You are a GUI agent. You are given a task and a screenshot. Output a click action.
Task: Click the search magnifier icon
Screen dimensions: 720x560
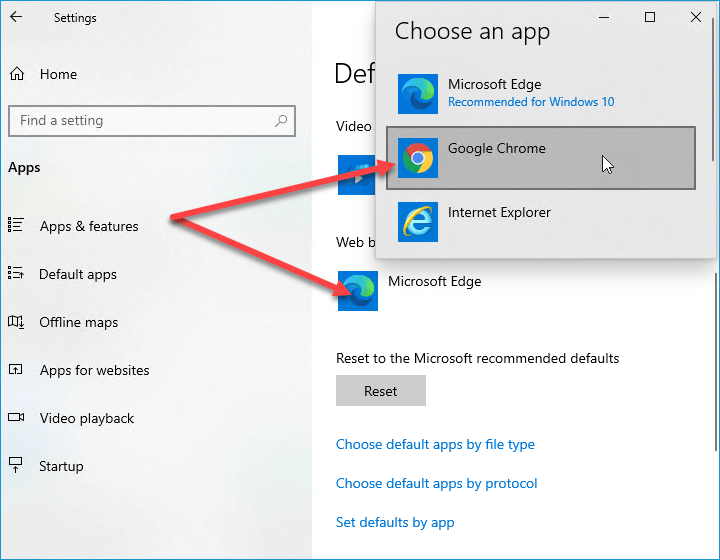point(281,121)
